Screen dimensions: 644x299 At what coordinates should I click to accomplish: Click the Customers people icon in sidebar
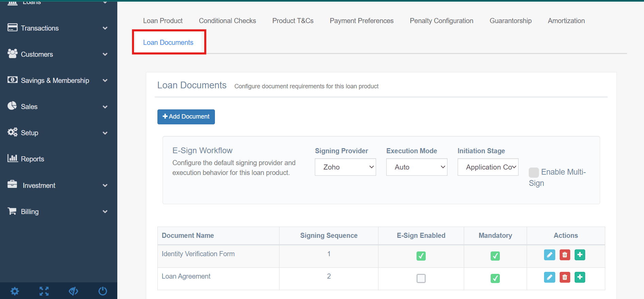[x=13, y=53]
